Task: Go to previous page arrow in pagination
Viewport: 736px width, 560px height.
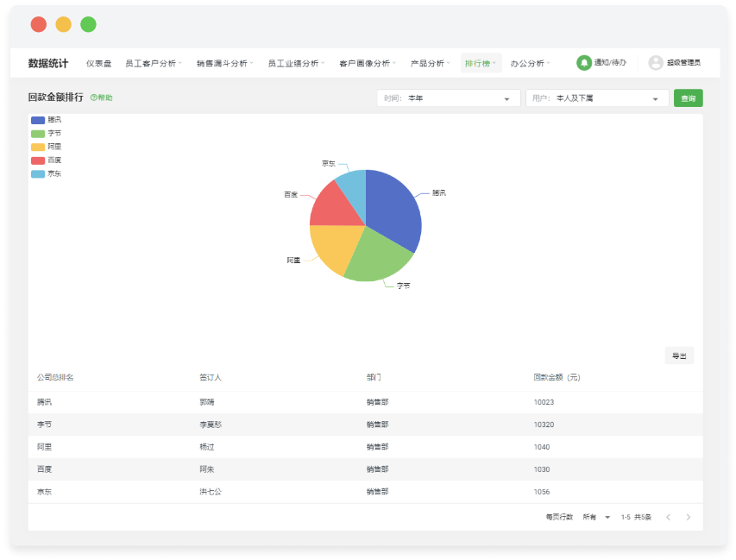Action: 668,517
